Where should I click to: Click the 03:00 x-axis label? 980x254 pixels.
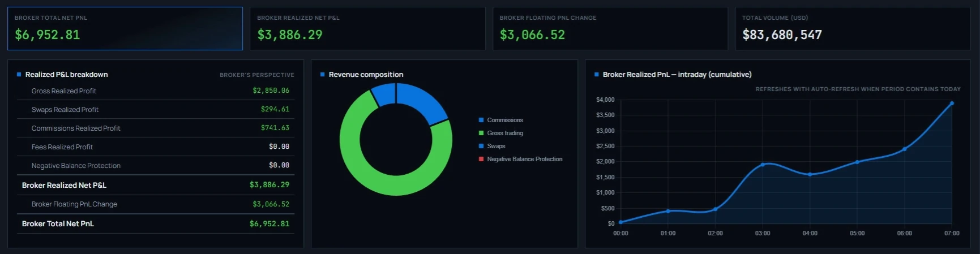pos(763,233)
